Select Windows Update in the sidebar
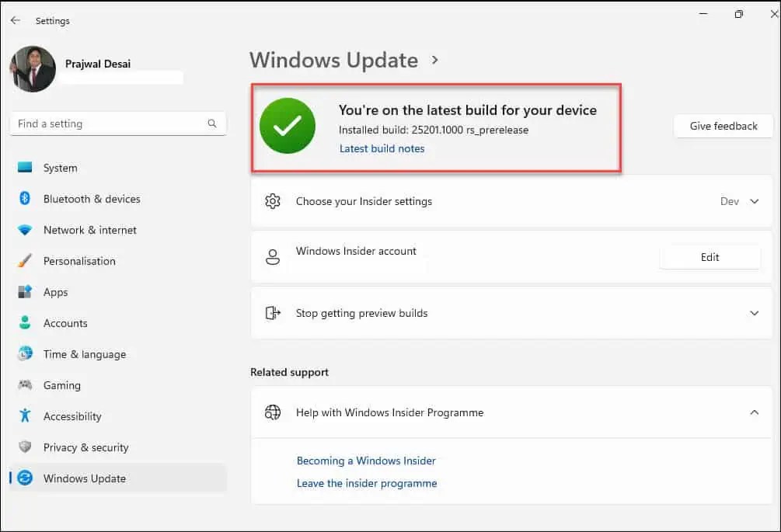The image size is (781, 532). 118,478
